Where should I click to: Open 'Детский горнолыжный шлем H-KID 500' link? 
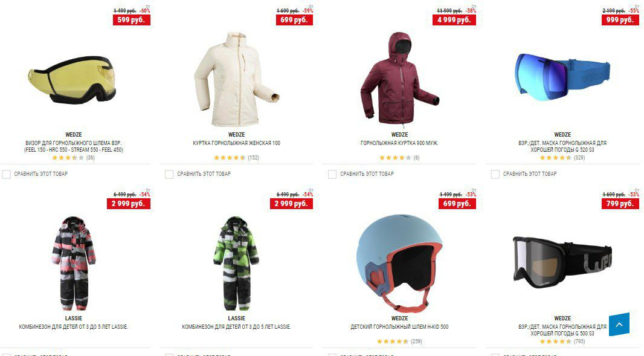399,327
